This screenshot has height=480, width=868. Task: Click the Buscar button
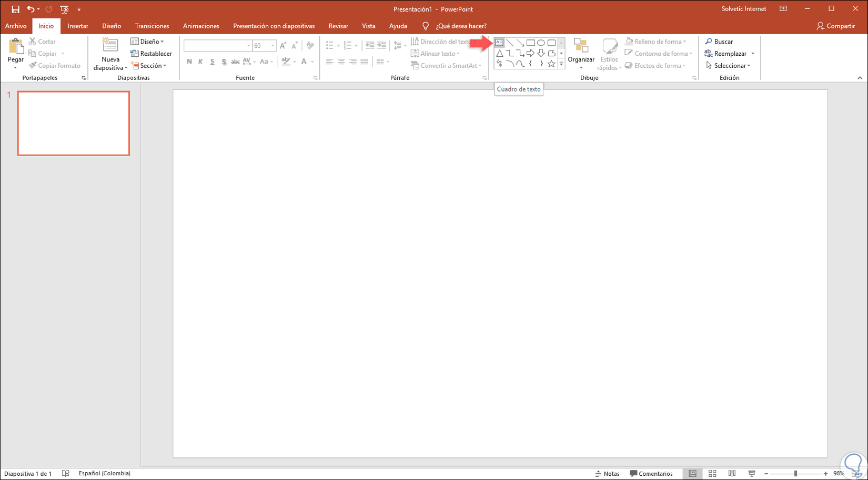point(719,42)
